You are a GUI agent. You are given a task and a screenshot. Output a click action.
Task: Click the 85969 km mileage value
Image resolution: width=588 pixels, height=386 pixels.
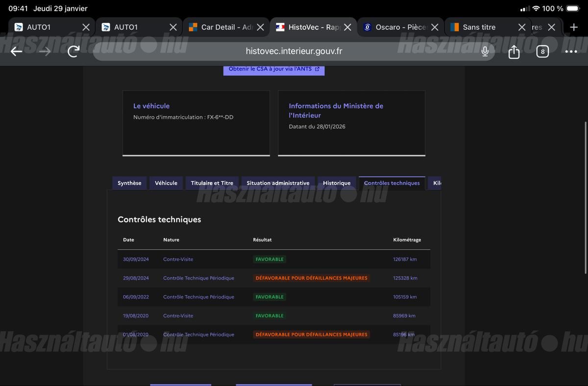click(x=404, y=316)
